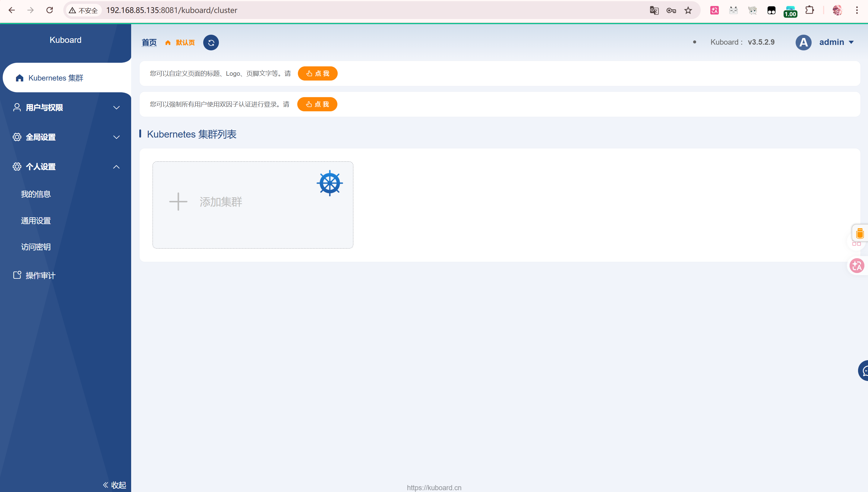
Task: Click the Kubernetes helm wheel icon
Action: [330, 183]
